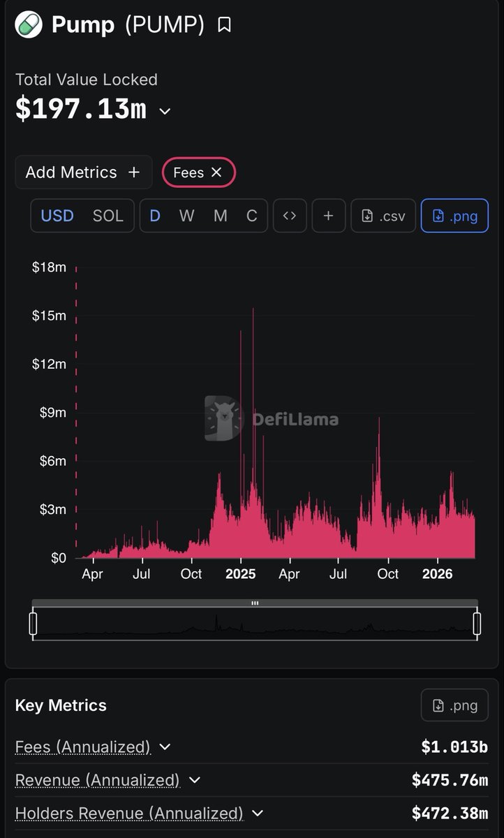The image size is (504, 838).
Task: Select weekly W interval
Action: point(186,216)
